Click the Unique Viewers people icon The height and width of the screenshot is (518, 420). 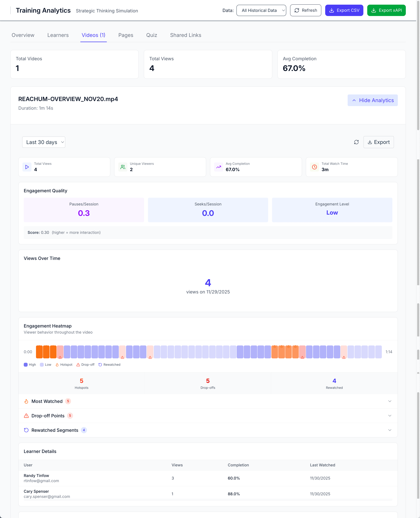pos(123,167)
